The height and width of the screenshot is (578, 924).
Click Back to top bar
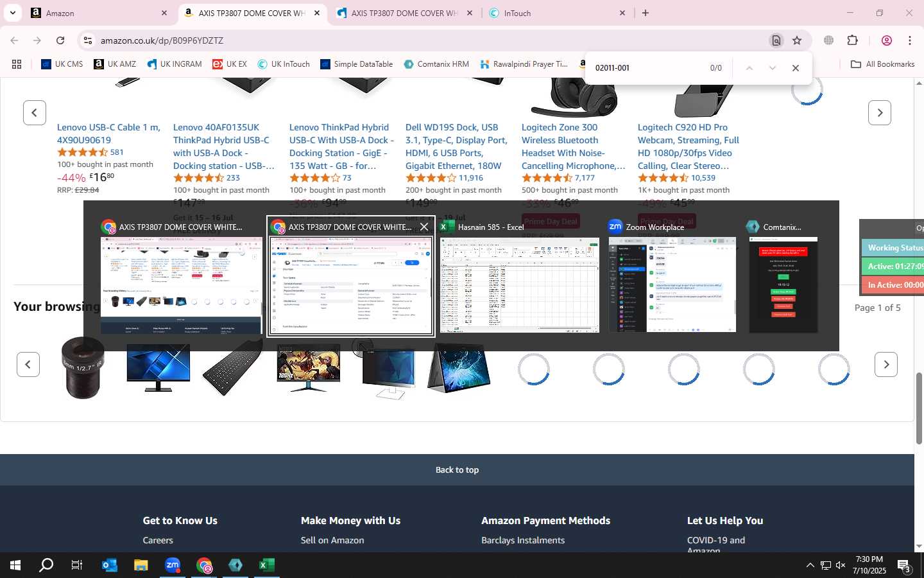click(457, 469)
